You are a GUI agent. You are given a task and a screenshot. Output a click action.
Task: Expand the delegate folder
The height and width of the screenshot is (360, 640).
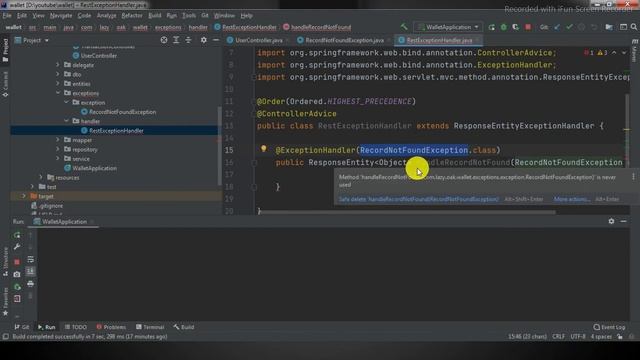pyautogui.click(x=58, y=65)
